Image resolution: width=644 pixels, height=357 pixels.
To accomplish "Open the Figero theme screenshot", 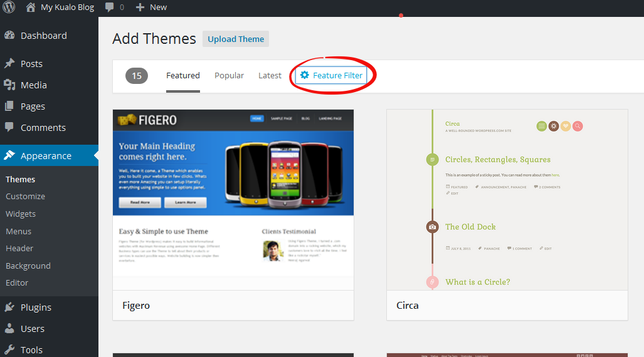I will 233,200.
